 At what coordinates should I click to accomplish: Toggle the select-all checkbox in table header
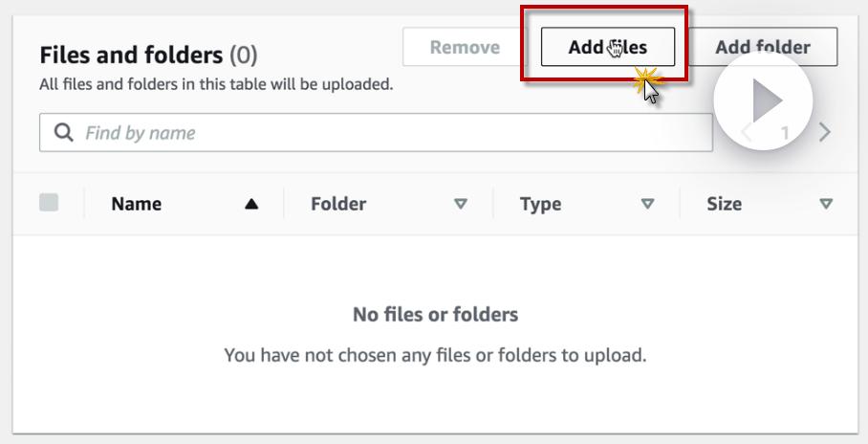(49, 203)
